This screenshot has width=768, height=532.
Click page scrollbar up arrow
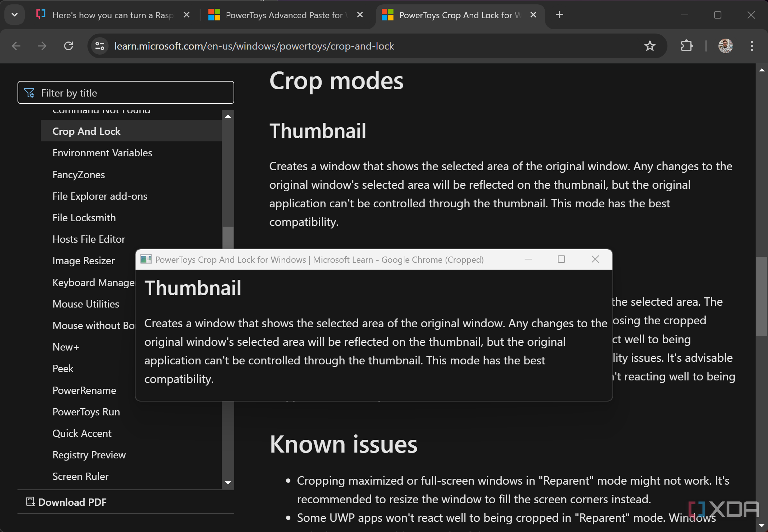[761, 70]
